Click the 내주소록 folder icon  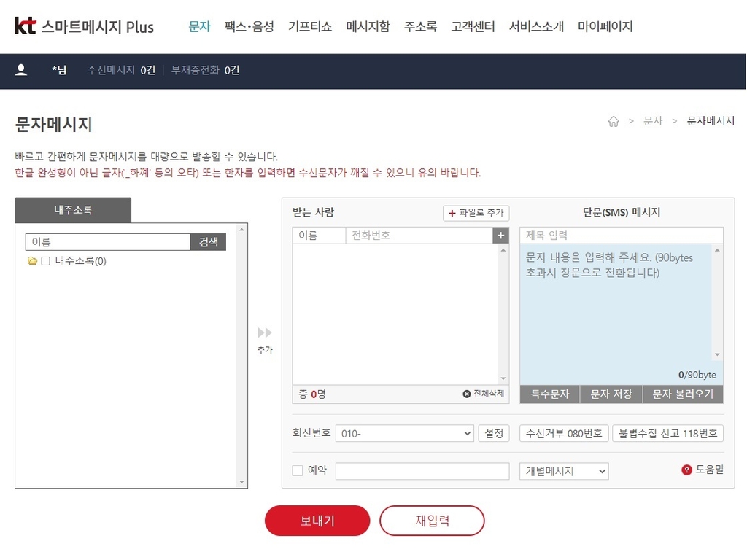pyautogui.click(x=32, y=261)
